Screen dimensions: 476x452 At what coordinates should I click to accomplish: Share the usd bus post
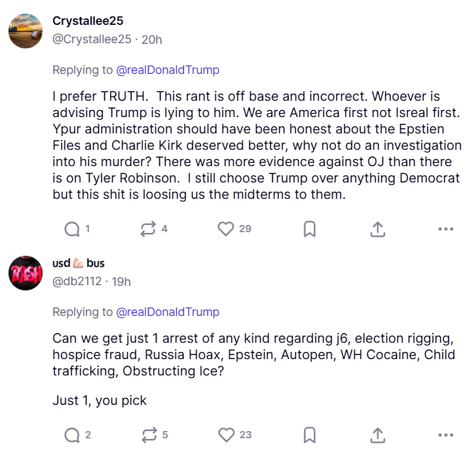coord(378,435)
